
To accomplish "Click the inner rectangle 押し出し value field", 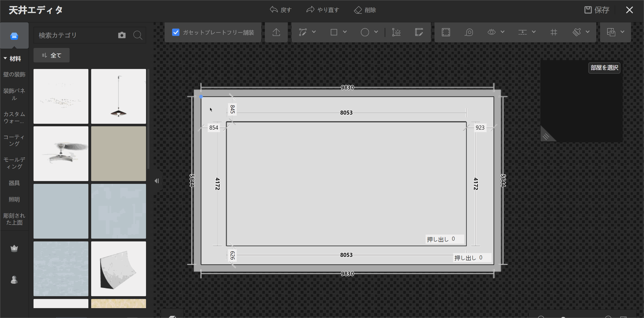I will click(x=445, y=239).
